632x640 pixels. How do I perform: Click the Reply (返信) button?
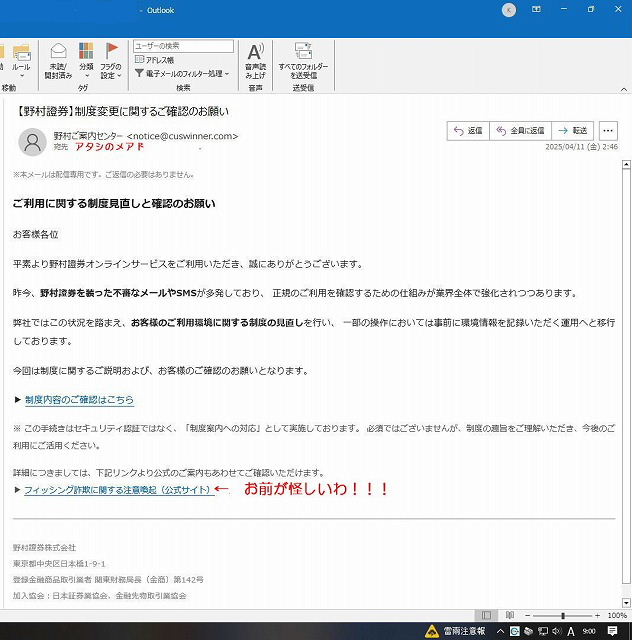[x=468, y=131]
